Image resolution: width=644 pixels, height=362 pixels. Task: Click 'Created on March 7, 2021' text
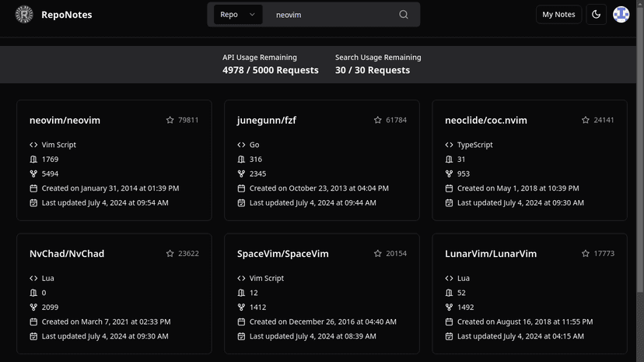coord(106,322)
